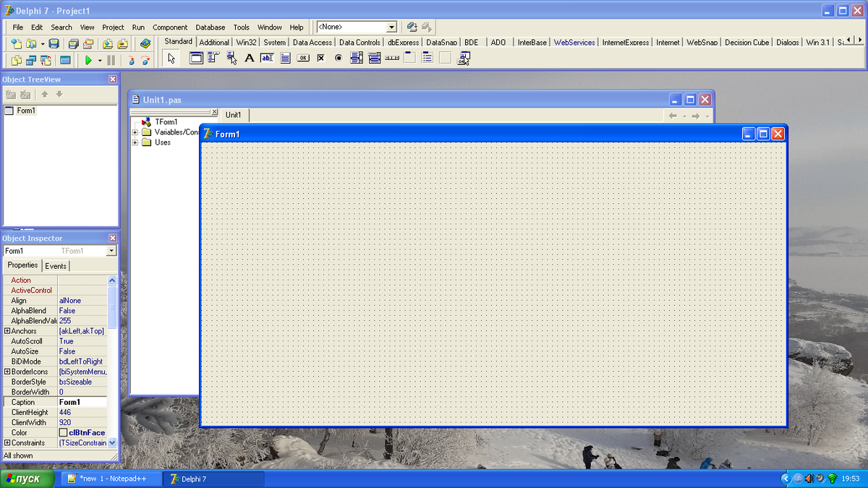
Task: Expand Variables/Constants node in code explorer
Action: 135,132
